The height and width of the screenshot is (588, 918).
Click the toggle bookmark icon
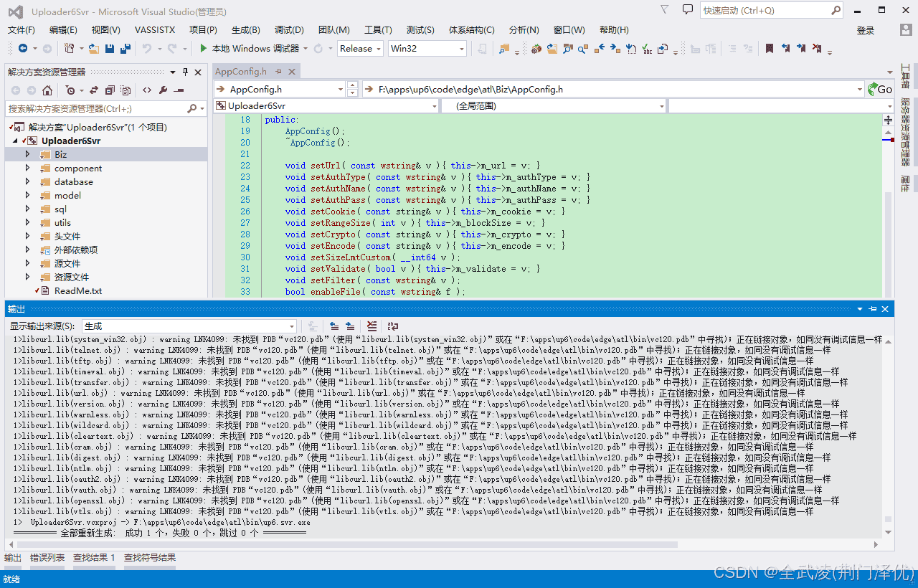click(769, 49)
